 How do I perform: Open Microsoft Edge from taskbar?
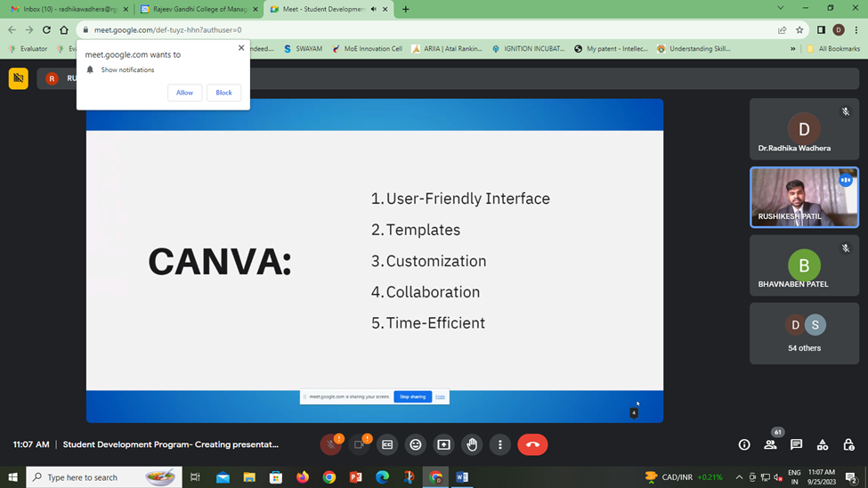point(382,477)
